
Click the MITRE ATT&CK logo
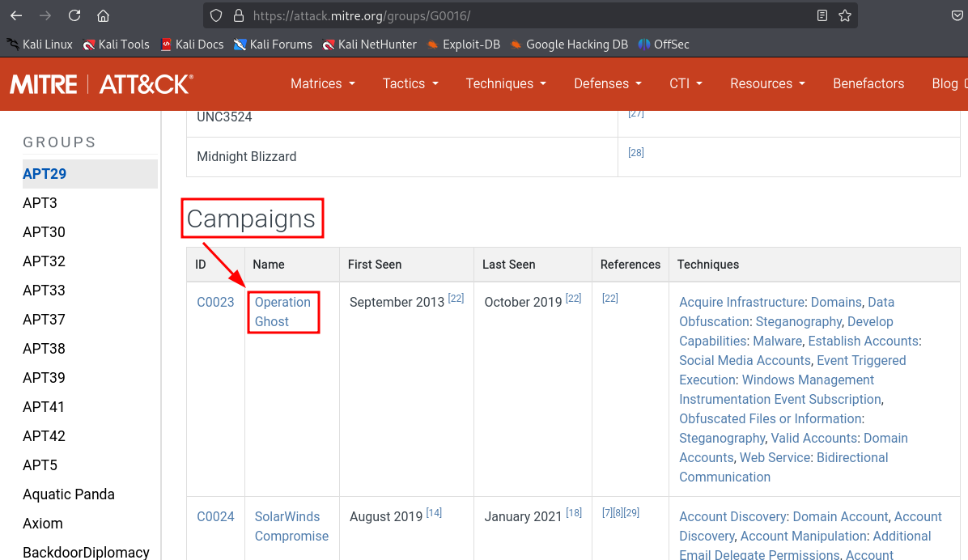pyautogui.click(x=101, y=83)
